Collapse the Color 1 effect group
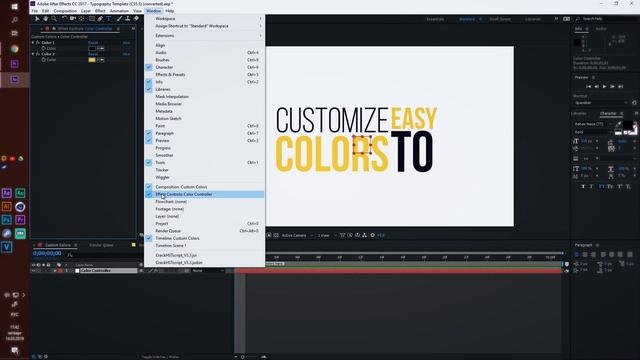This screenshot has height=360, width=640. (33, 42)
